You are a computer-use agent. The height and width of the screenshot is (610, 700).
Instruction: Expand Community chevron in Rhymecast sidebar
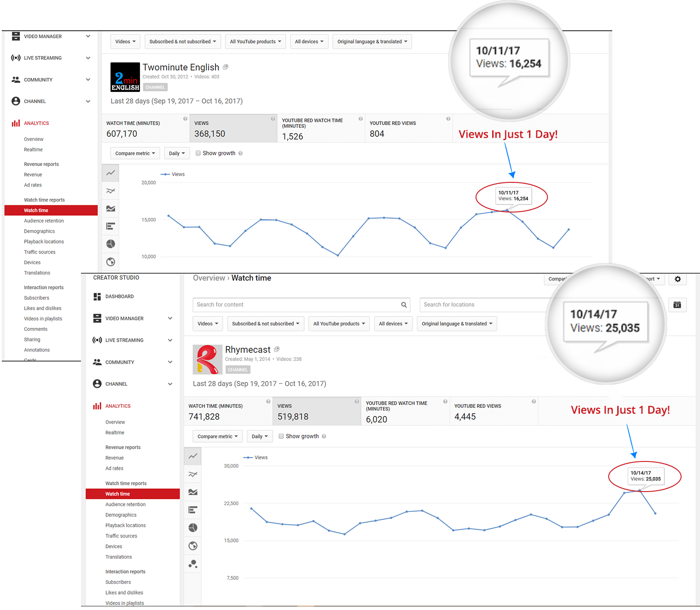(170, 362)
